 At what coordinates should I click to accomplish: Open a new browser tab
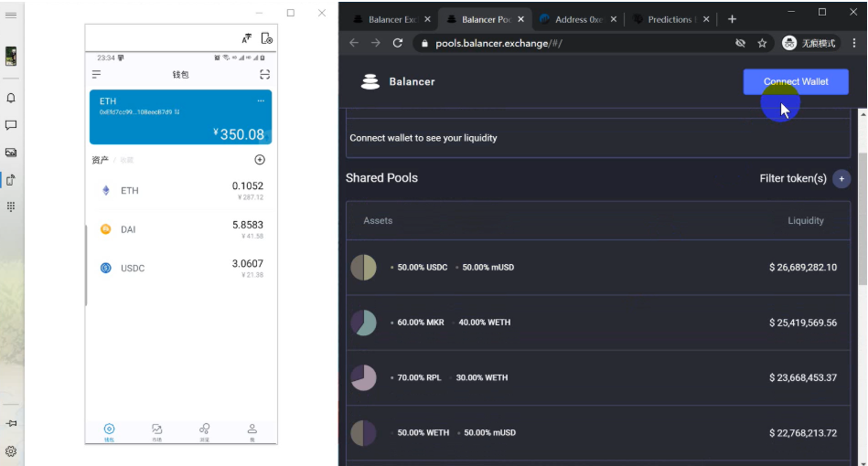pyautogui.click(x=732, y=19)
